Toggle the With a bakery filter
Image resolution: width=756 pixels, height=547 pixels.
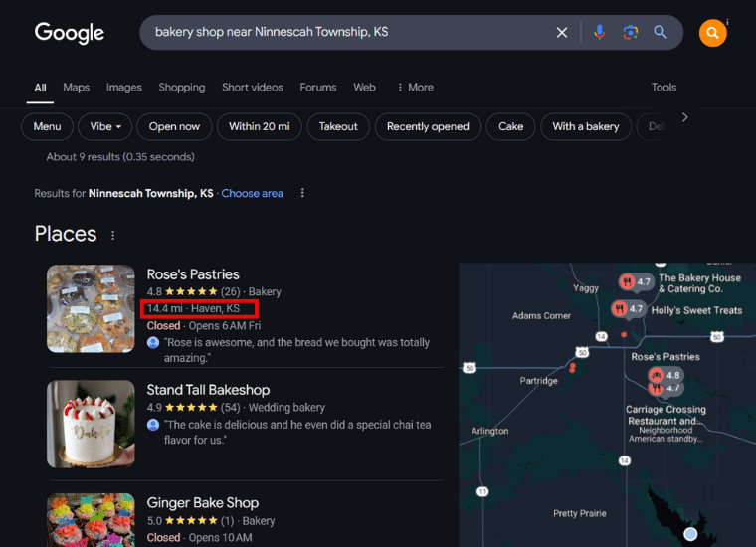[586, 126]
